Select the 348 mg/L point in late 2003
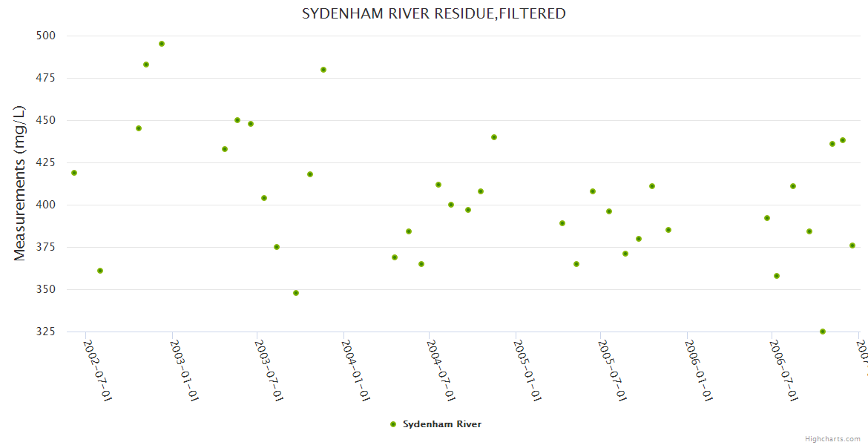The image size is (868, 445). 296,293
